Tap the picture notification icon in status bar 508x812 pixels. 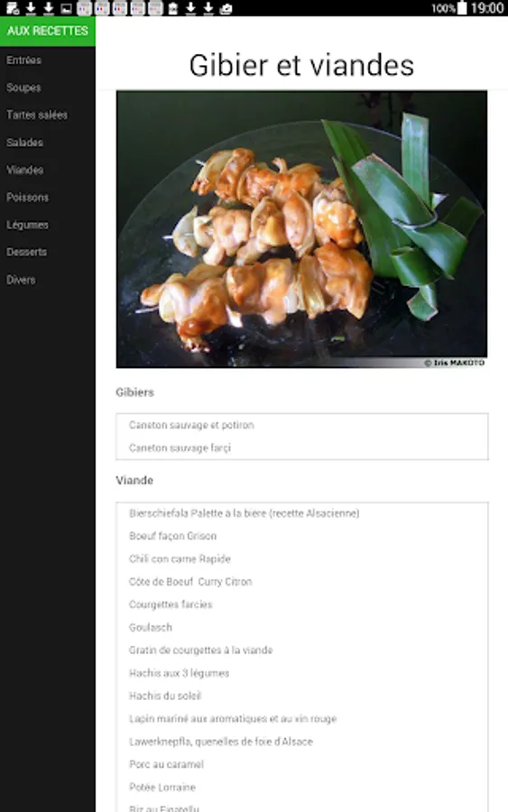click(66, 8)
